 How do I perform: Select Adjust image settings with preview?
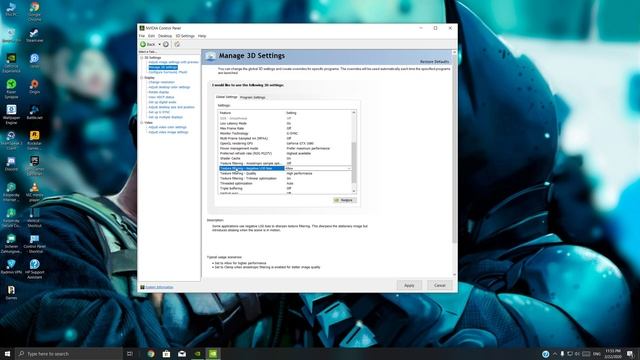pyautogui.click(x=173, y=62)
